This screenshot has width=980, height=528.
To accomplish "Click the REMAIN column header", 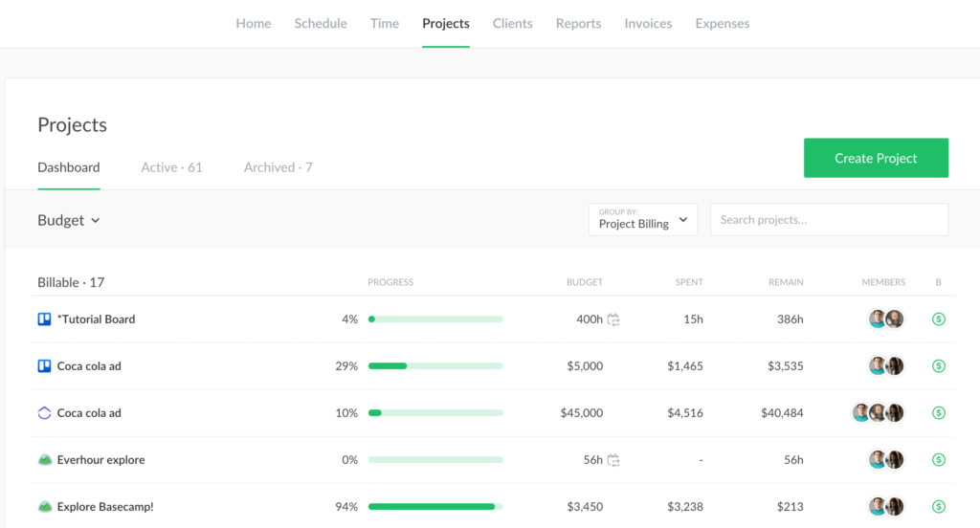I will click(787, 282).
